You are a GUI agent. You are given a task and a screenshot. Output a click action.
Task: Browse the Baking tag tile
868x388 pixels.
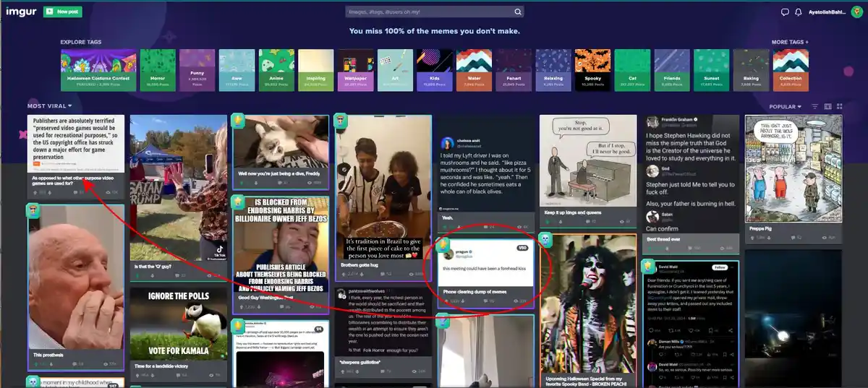tap(752, 70)
